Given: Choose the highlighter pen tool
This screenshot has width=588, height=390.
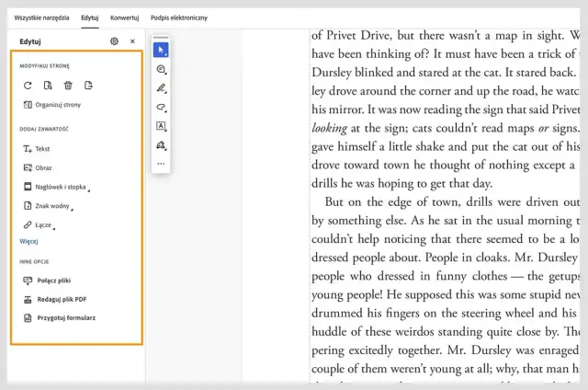Looking at the screenshot, I should pos(161,88).
